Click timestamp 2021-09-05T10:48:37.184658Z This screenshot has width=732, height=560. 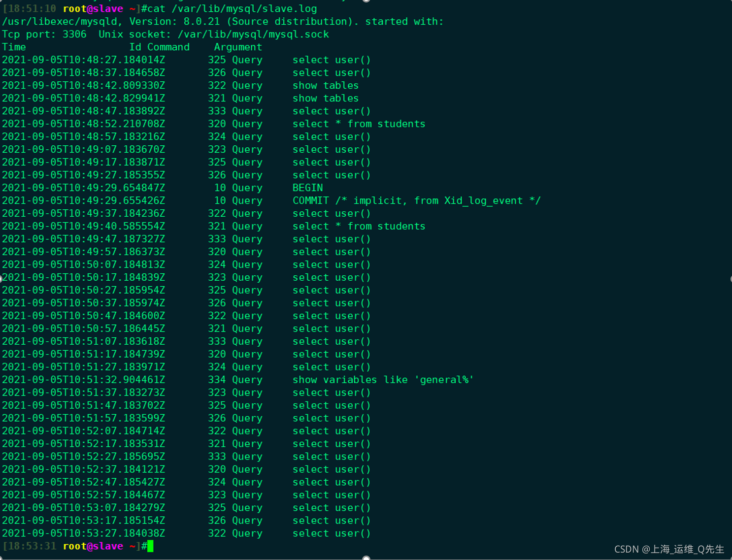[x=84, y=73]
